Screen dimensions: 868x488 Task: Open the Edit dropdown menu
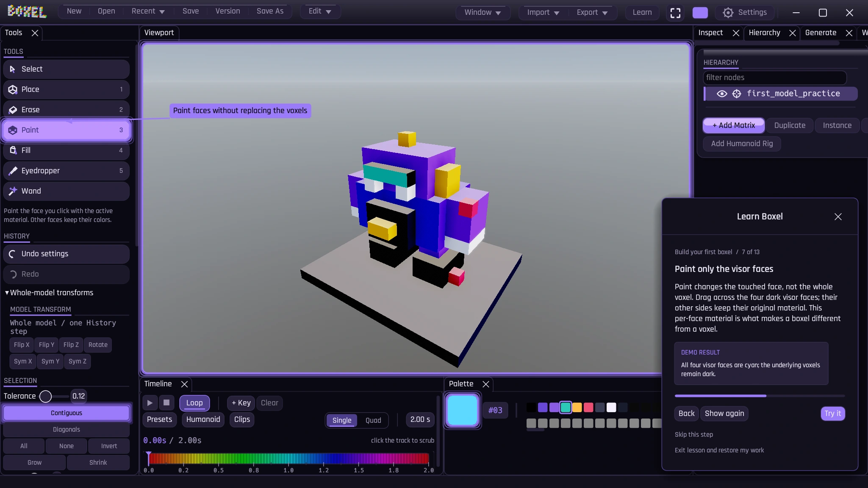[320, 11]
